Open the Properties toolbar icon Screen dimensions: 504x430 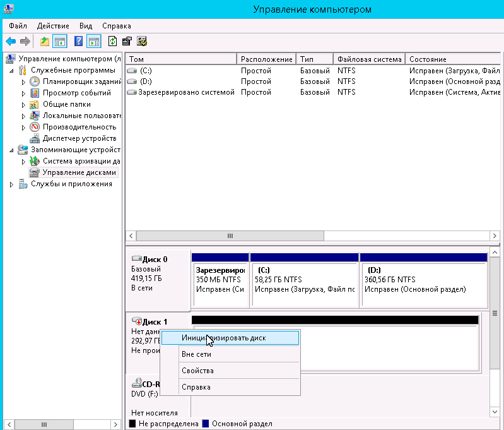point(127,42)
